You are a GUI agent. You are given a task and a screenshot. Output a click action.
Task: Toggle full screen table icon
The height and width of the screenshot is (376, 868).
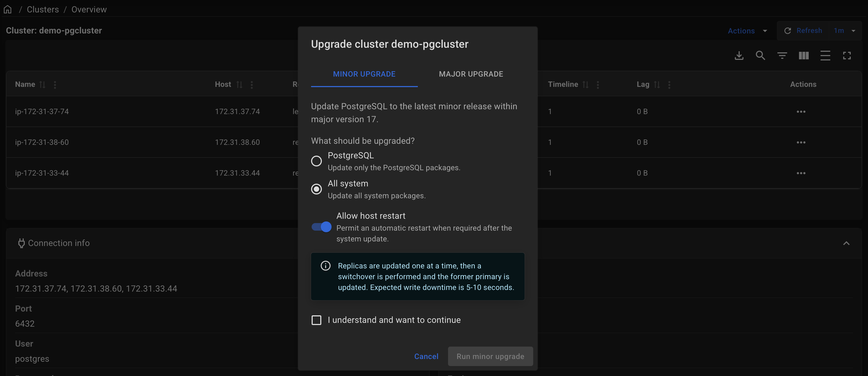point(847,55)
